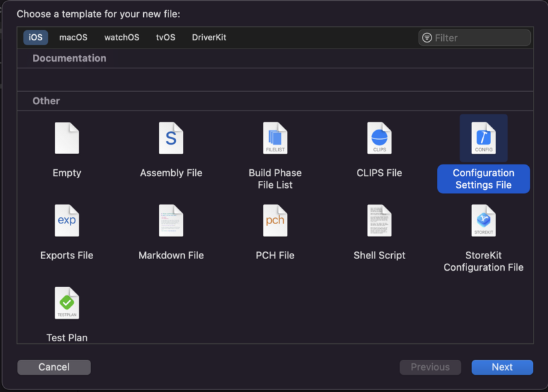Select the CLIPS File template icon
This screenshot has width=548, height=392.
tap(379, 138)
